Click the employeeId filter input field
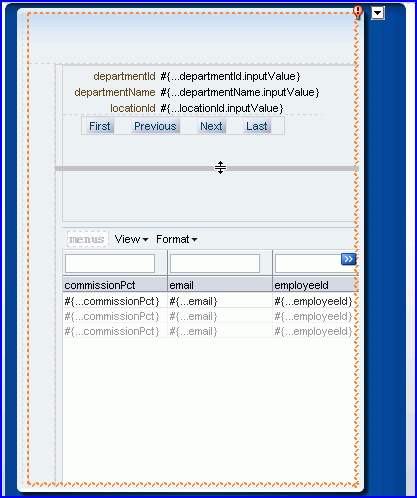Screen dimensions: 417x498 tap(315, 263)
